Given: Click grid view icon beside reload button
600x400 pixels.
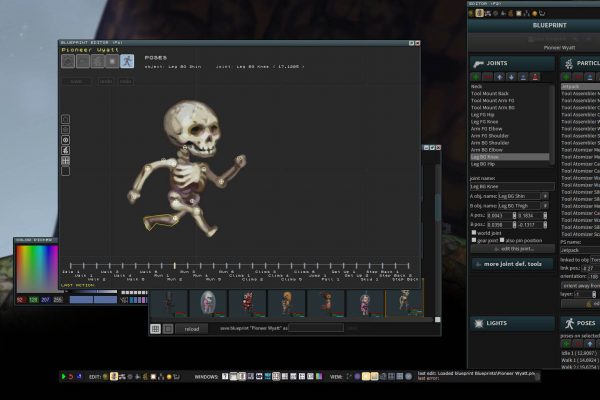Looking at the screenshot, I should 155,329.
